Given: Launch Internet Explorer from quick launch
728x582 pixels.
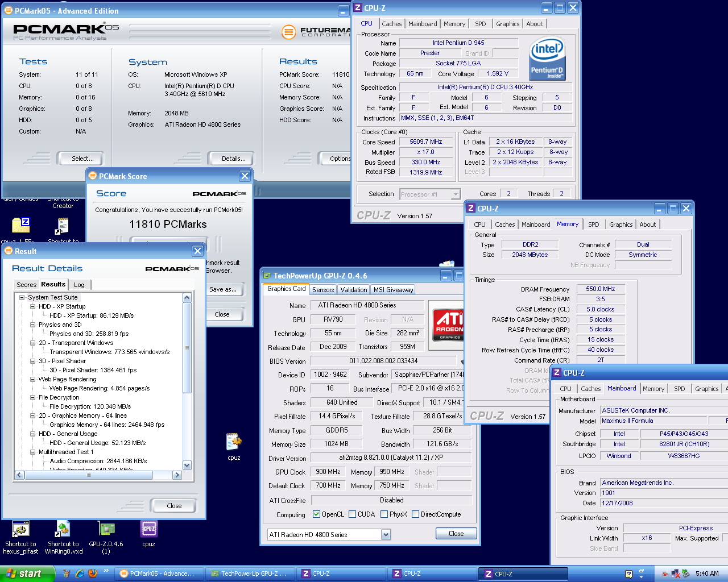Looking at the screenshot, I should (x=80, y=573).
